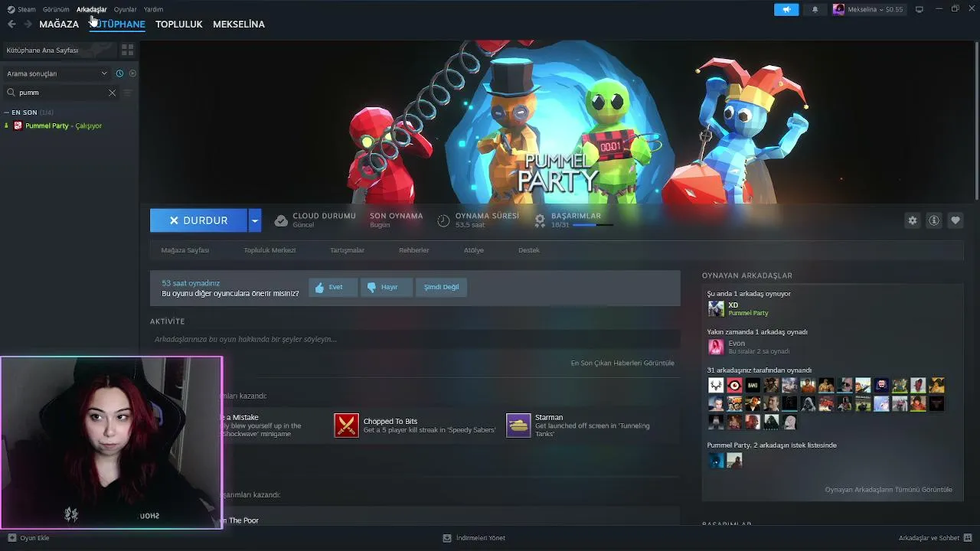Choose Hayır for the recommendation
Image resolution: width=980 pixels, height=551 pixels.
point(387,287)
